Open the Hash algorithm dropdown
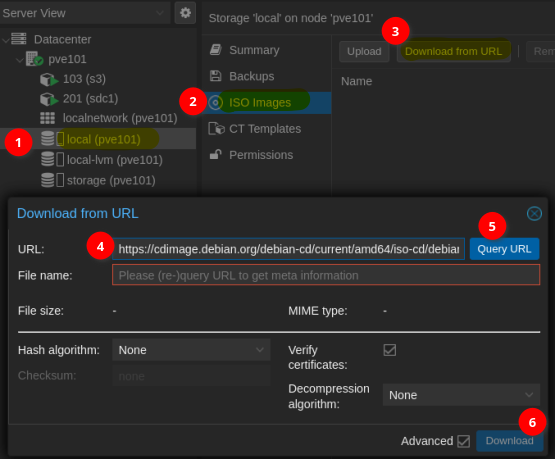 click(191, 350)
